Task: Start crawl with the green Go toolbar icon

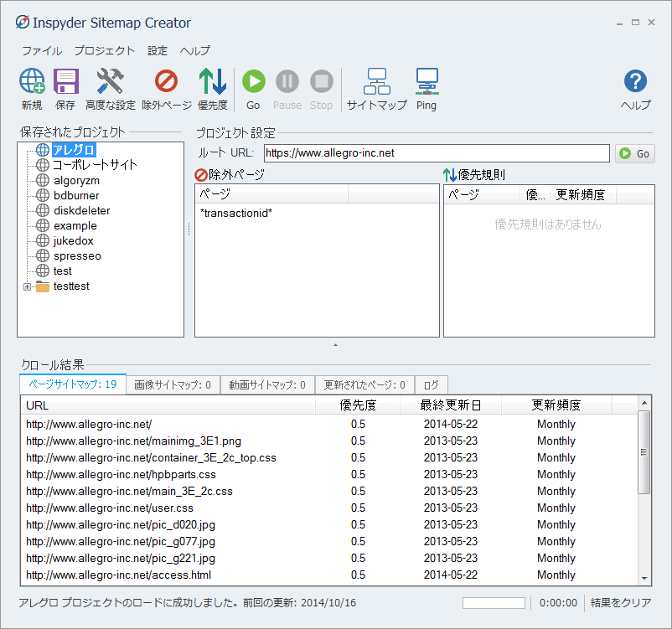Action: tap(254, 81)
